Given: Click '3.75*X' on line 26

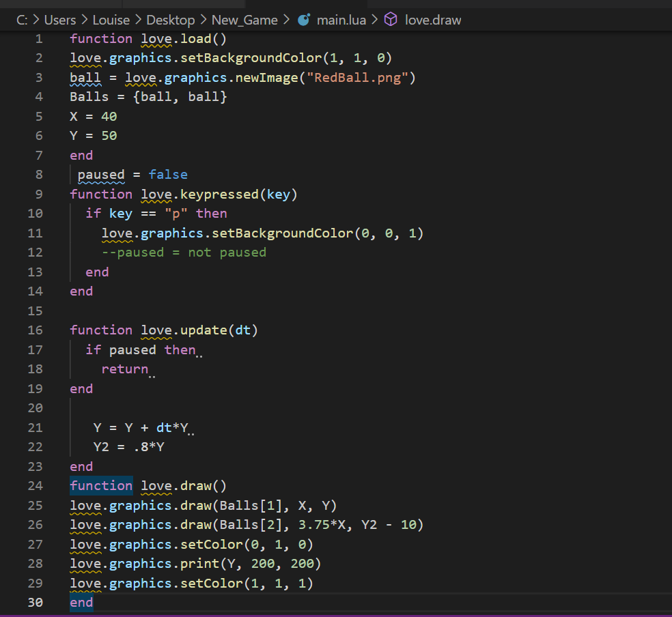Looking at the screenshot, I should point(322,525).
